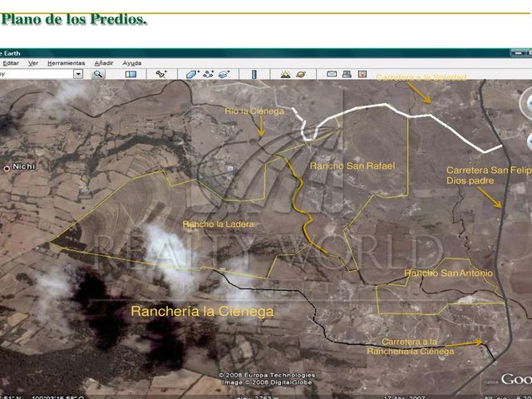Image resolution: width=532 pixels, height=399 pixels.
Task: Toggle the sidebar panel icon
Action: pyautogui.click(x=131, y=74)
